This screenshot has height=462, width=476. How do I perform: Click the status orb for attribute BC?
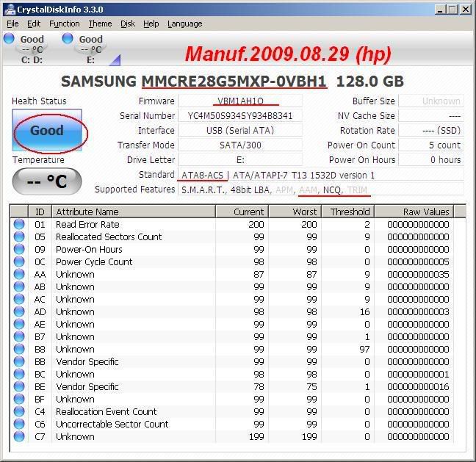(x=19, y=374)
